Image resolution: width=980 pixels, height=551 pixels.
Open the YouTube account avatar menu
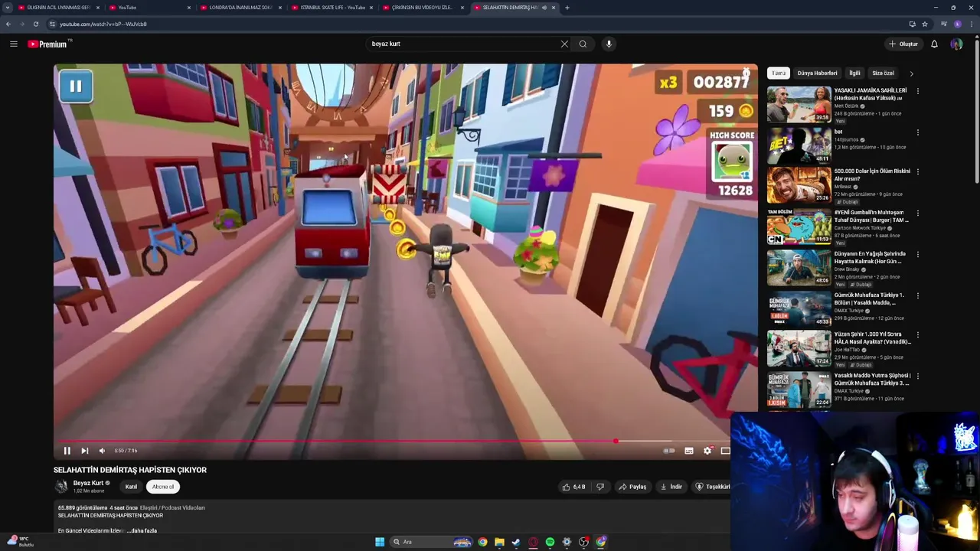point(956,44)
